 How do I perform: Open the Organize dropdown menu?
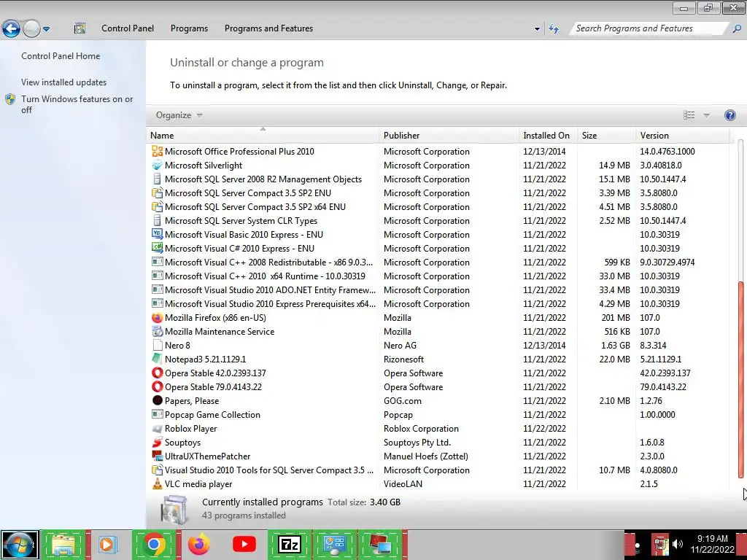pos(179,115)
